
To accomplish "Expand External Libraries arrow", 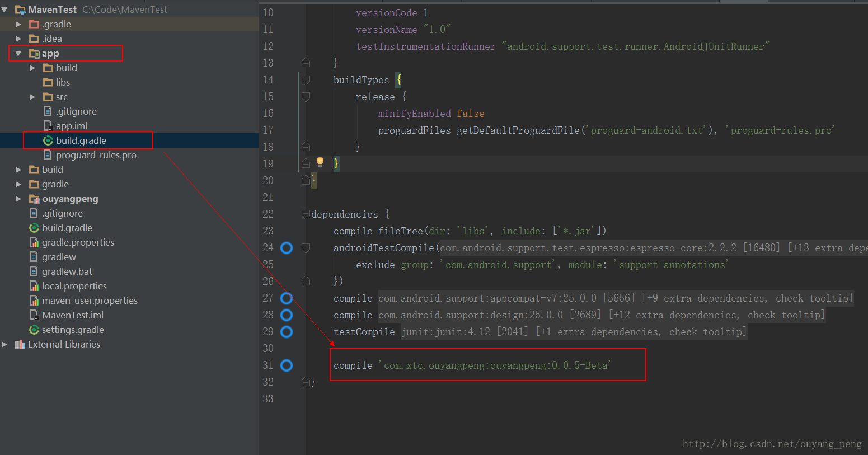I will 4,344.
